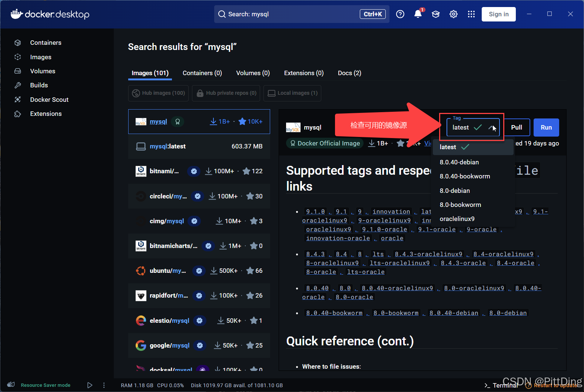The image size is (584, 392).
Task: Open the Docker Scout icon
Action: (x=17, y=100)
